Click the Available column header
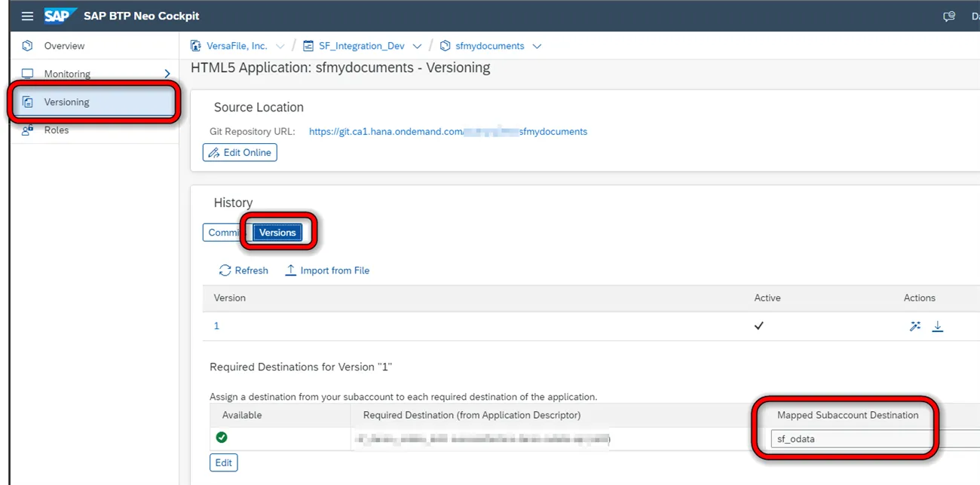Screen dimensions: 980x485 (x=242, y=415)
